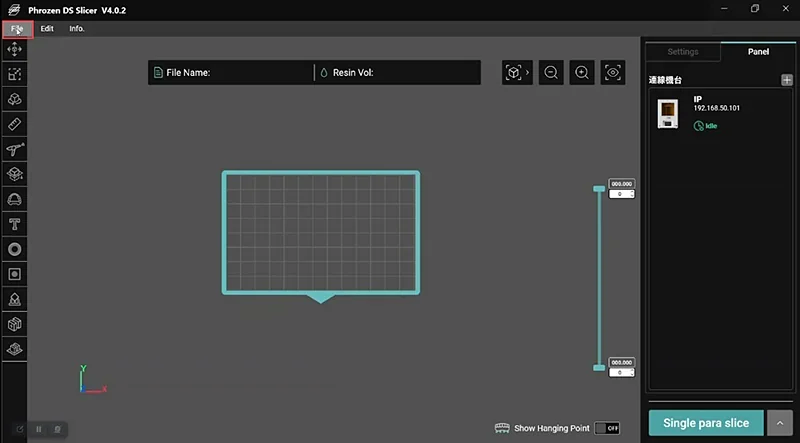Close the Phrozen DS Slicer window
800x443 pixels.
click(x=786, y=9)
